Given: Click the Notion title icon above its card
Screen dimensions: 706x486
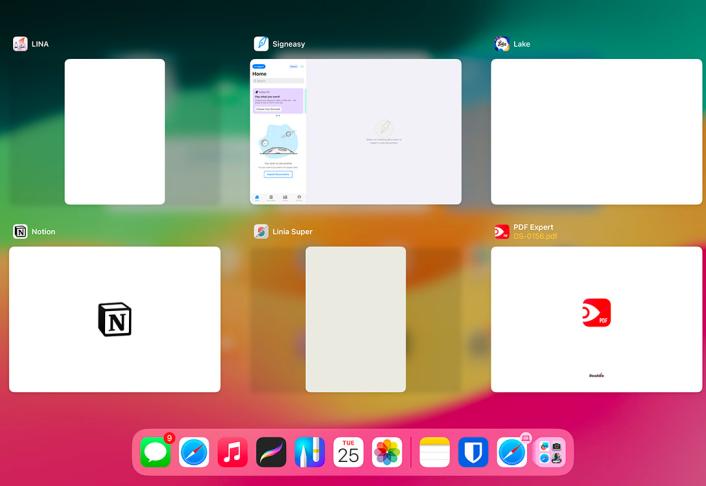Looking at the screenshot, I should coord(20,232).
